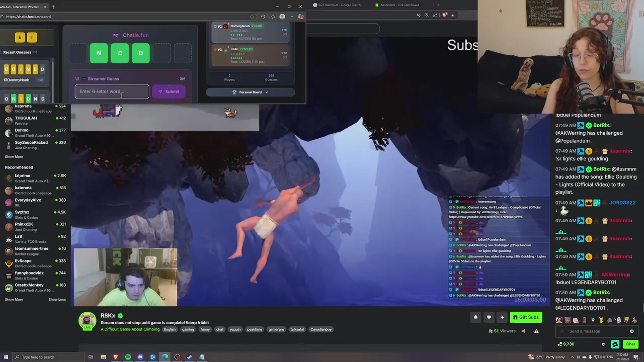This screenshot has height=362, width=644.
Task: Open Spotify from the taskbar
Action: tap(128, 357)
